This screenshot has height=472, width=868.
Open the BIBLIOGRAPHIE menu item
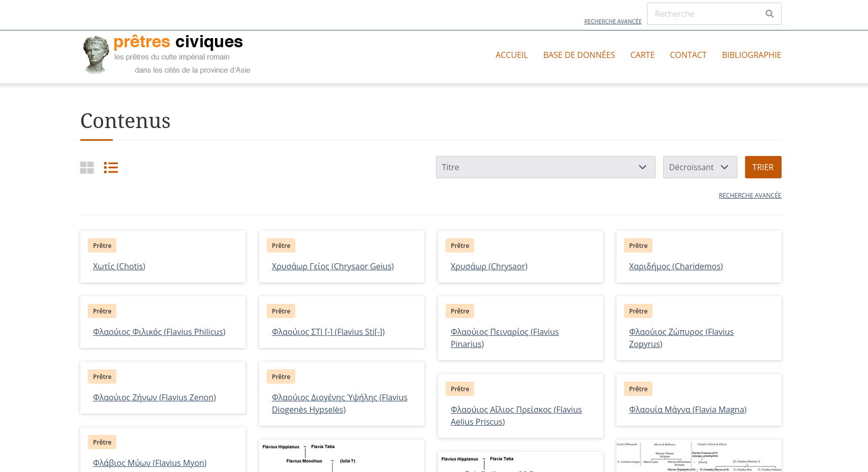pyautogui.click(x=751, y=55)
